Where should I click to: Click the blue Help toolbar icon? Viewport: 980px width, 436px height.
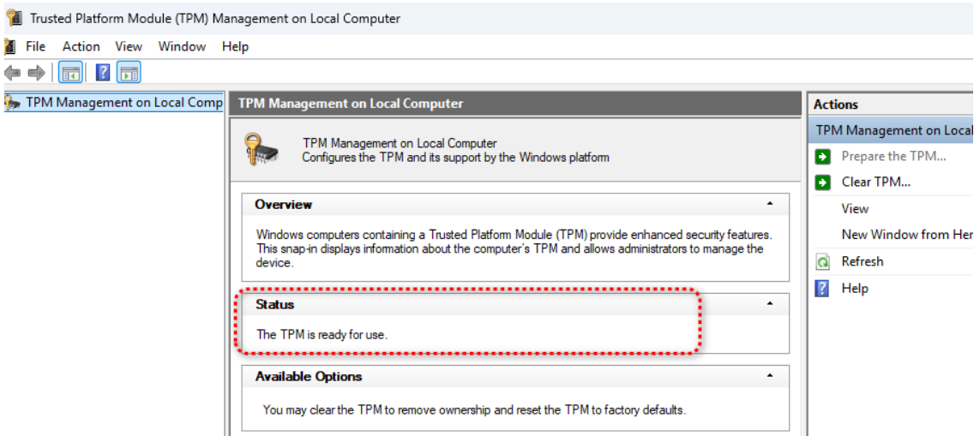coord(103,73)
